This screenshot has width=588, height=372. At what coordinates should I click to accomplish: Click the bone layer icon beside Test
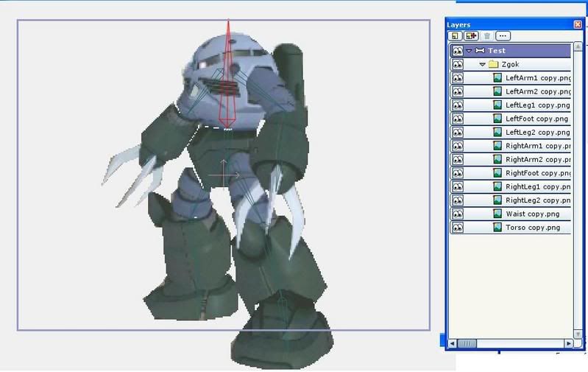480,50
